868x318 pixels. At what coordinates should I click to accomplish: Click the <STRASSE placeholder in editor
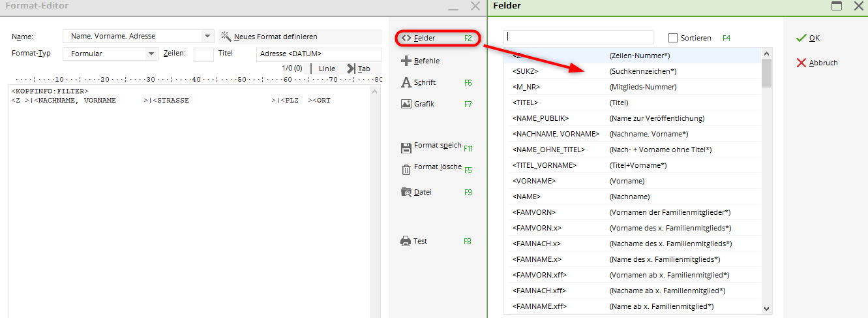tap(170, 101)
